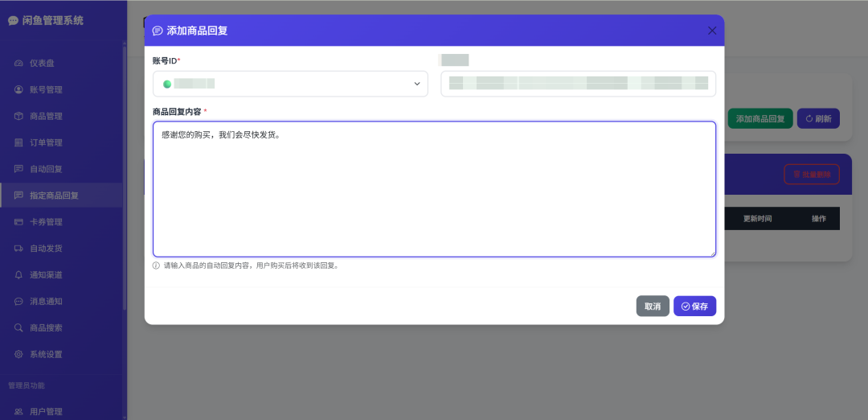Click the check-circle icon in 保存 button

[686, 307]
